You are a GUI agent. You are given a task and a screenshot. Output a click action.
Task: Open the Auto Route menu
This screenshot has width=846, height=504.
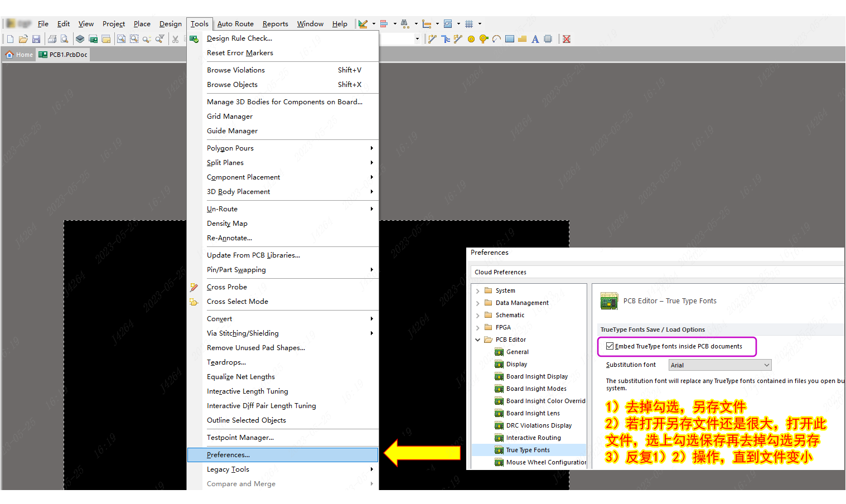coord(235,24)
